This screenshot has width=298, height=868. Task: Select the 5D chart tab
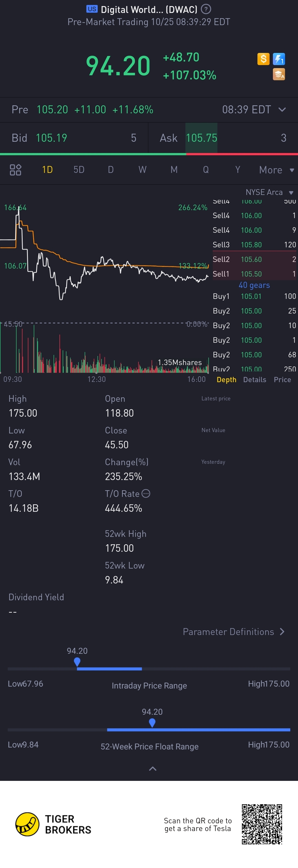click(x=79, y=170)
